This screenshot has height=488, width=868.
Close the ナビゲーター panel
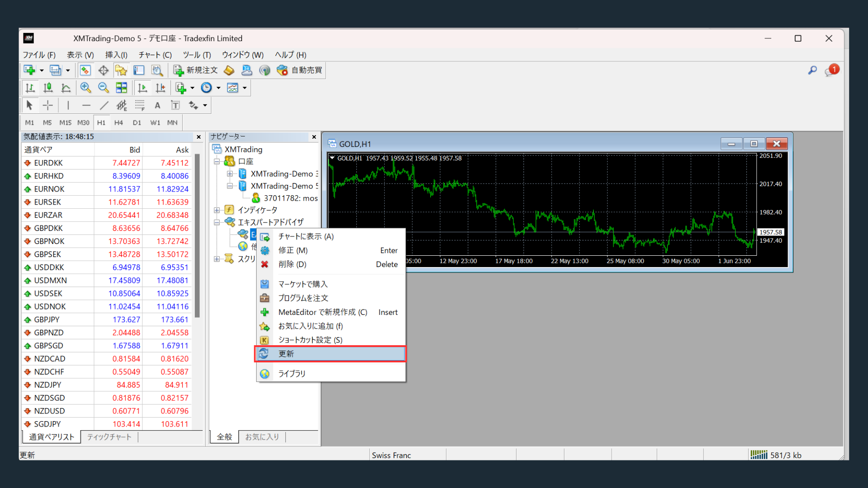tap(314, 137)
